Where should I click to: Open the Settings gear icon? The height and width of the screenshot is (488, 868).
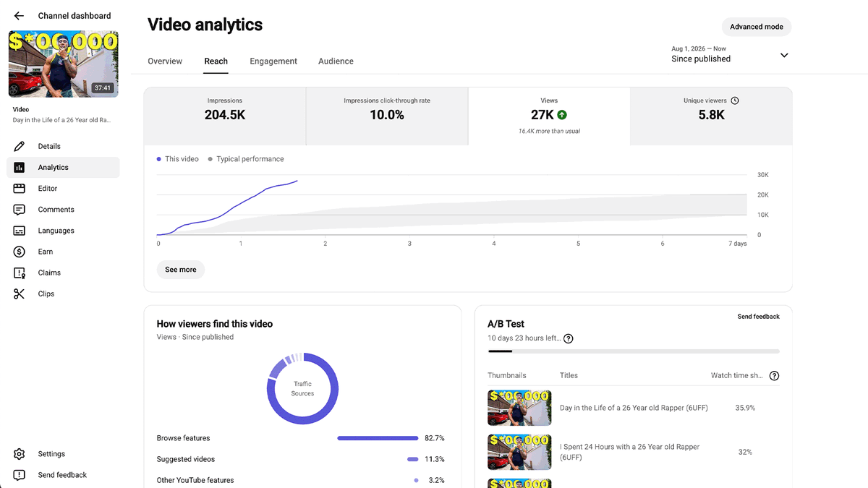tap(20, 454)
